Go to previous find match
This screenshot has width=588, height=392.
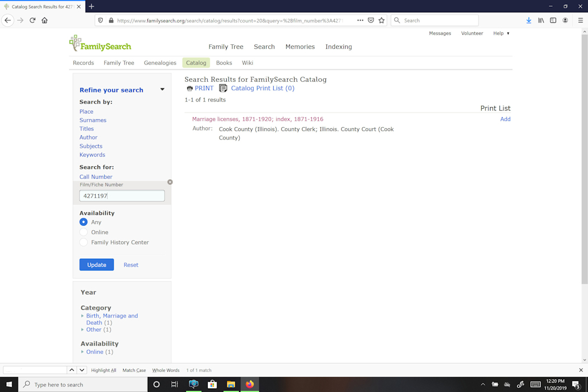tap(72, 370)
